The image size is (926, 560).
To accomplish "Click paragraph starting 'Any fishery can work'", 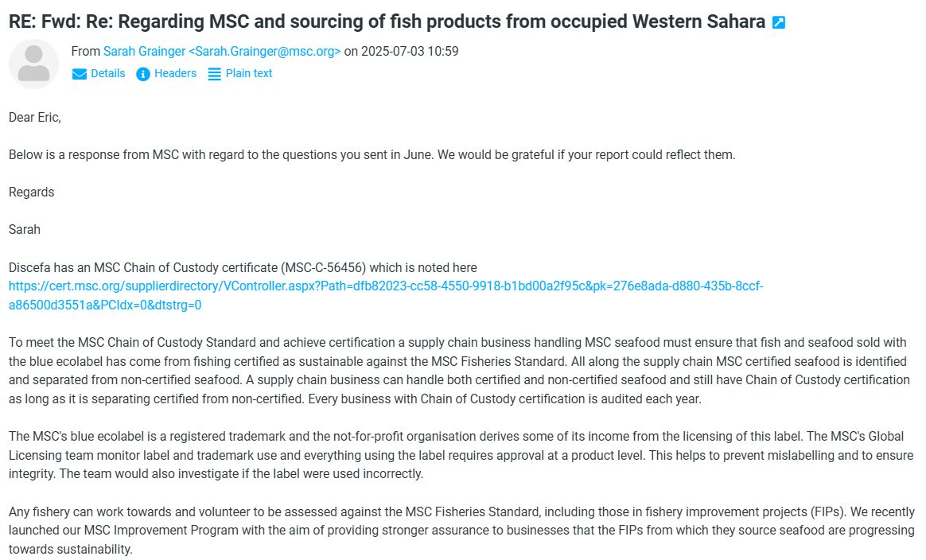I will 461,531.
